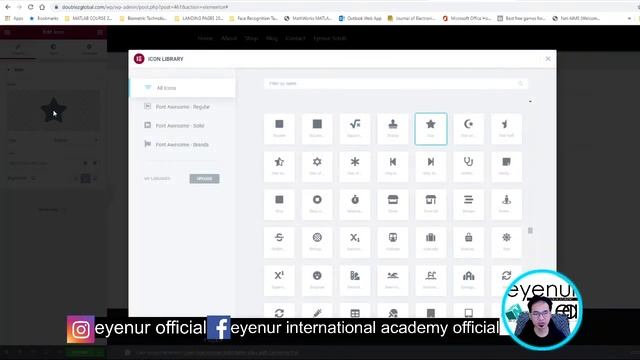Select the Suitcase icon
This screenshot has width=640, height=360.
(431, 242)
